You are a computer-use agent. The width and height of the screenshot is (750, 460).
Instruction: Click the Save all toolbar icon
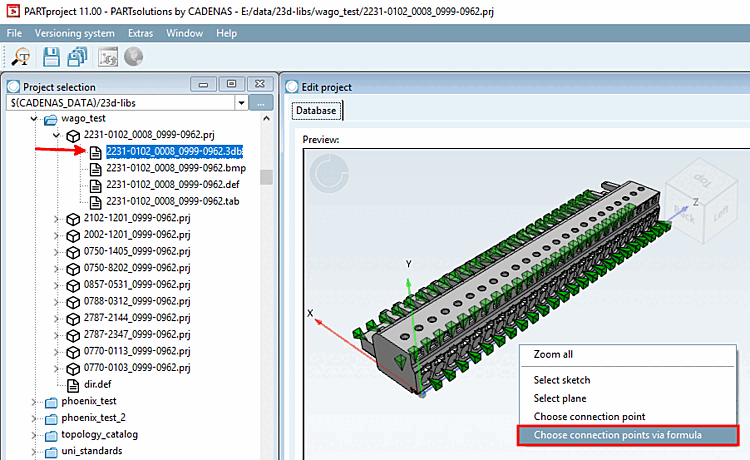(77, 57)
